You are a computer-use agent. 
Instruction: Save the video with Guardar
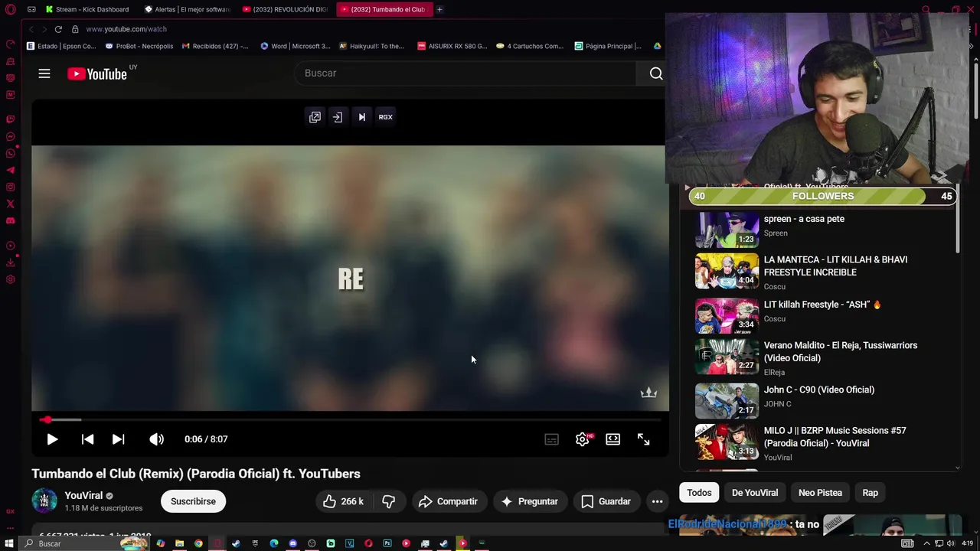click(x=606, y=501)
